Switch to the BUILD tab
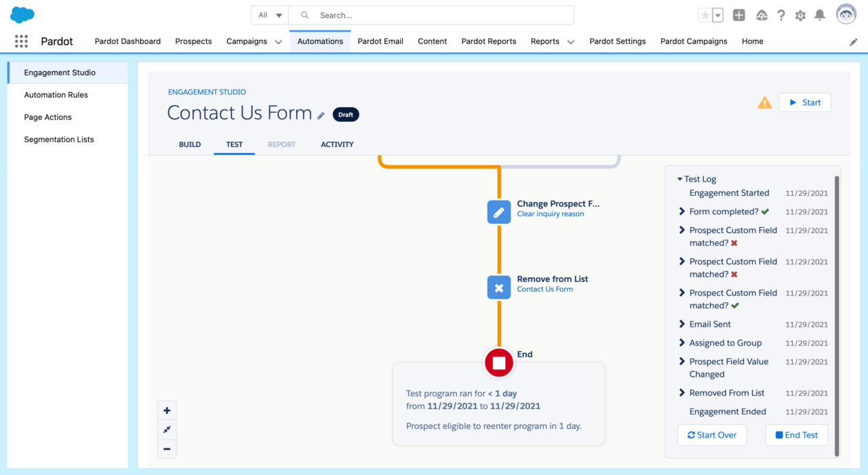This screenshot has width=868, height=475. coord(190,144)
